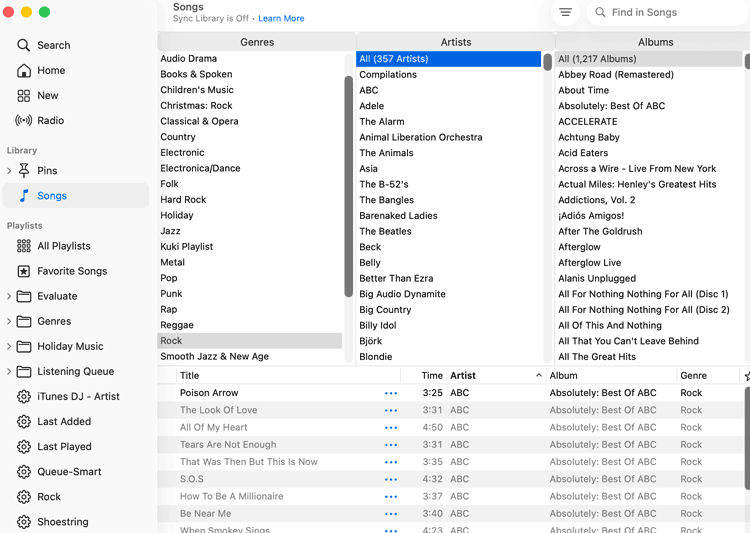
Task: Select Achtung Baby album
Action: coord(649,137)
